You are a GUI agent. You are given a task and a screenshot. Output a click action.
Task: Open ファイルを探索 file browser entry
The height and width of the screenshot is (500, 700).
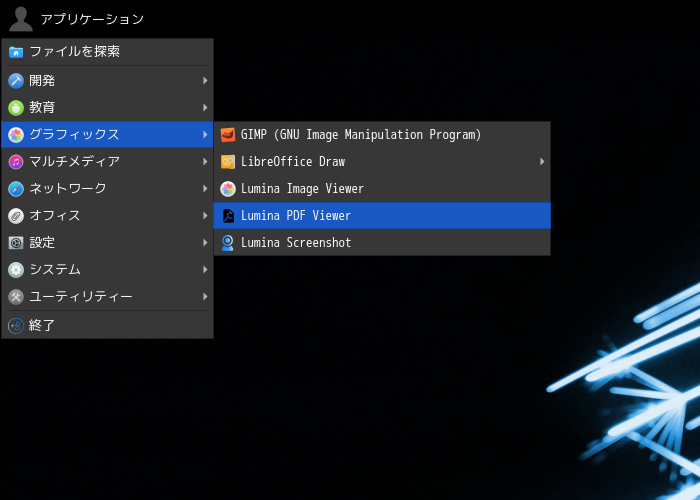click(108, 52)
